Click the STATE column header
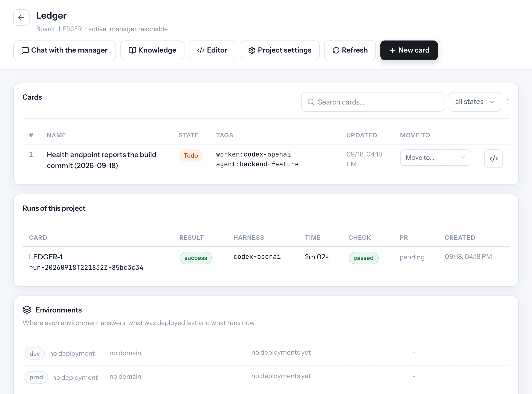Viewport: 532px width, 394px height. pyautogui.click(x=189, y=135)
